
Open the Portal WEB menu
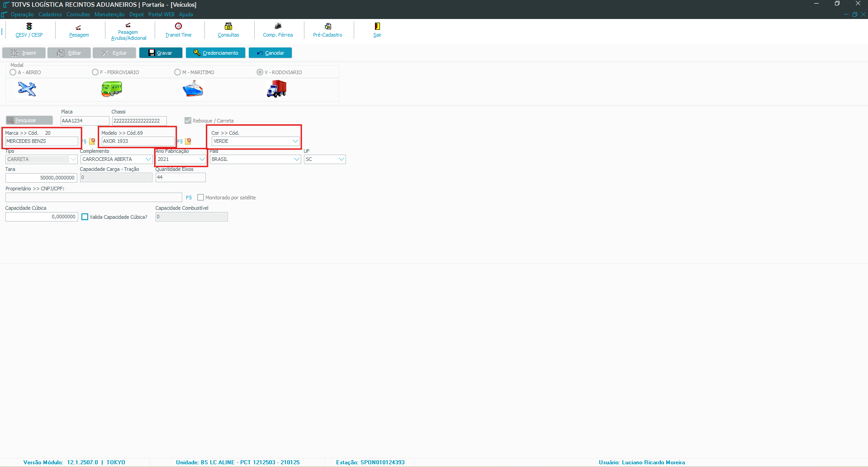[x=161, y=14]
